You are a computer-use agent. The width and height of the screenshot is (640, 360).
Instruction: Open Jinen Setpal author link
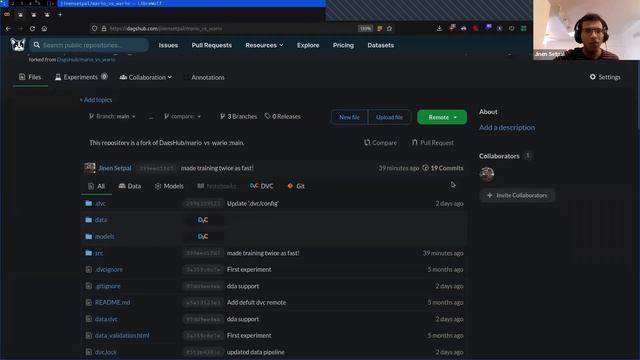[x=115, y=168]
